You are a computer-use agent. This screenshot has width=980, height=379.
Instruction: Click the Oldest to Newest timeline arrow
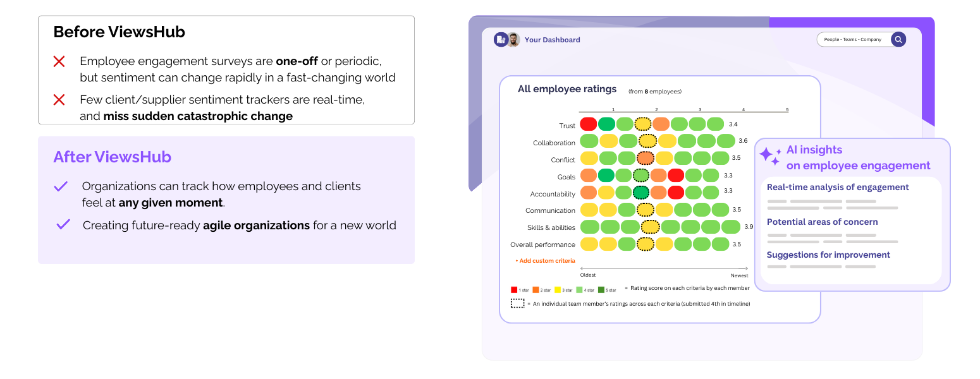pos(664,268)
